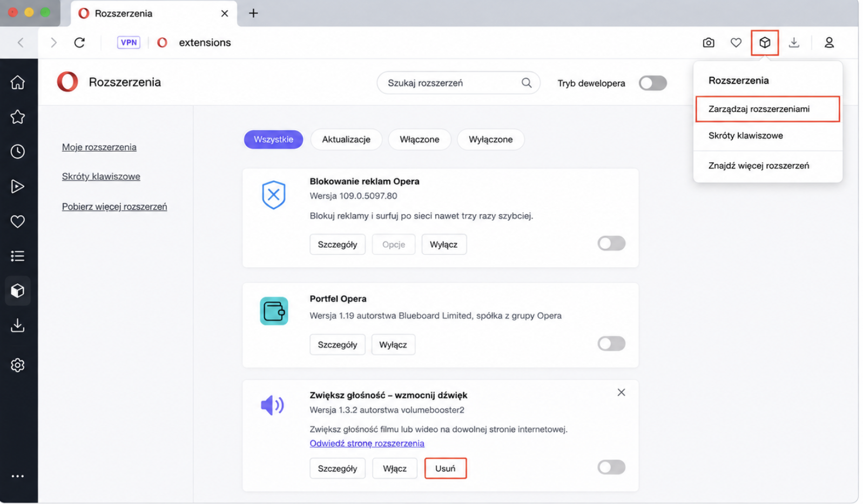Screen dimensions: 863x504
Task: Open Odwiedź stronę rozszerzenia link
Action: (x=367, y=444)
